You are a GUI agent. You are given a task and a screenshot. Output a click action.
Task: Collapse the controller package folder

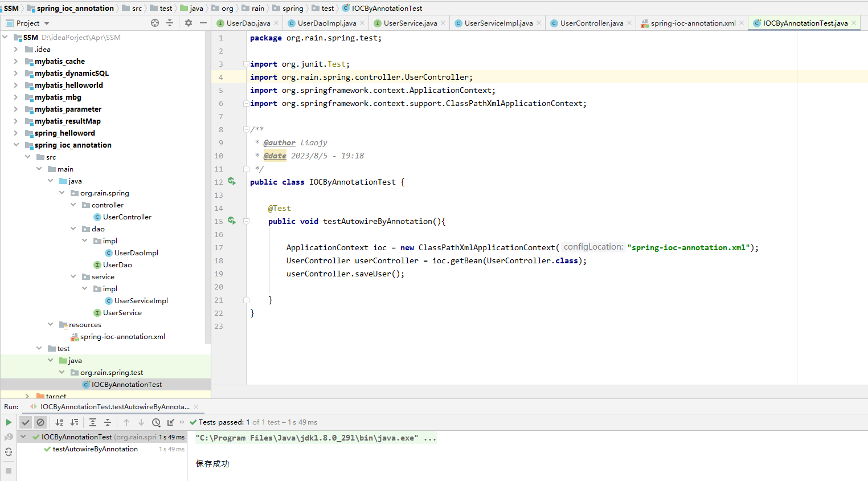coord(73,205)
